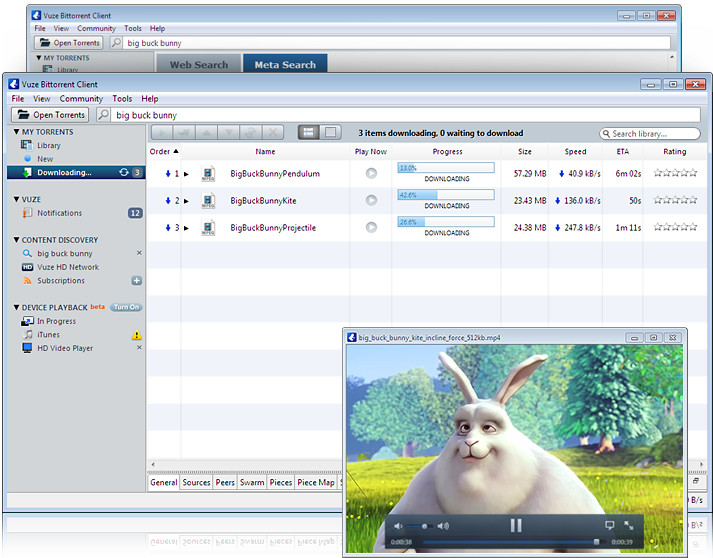Viewport: 713px width, 558px height.
Task: Click the Library icon in sidebar
Action: [x=26, y=145]
